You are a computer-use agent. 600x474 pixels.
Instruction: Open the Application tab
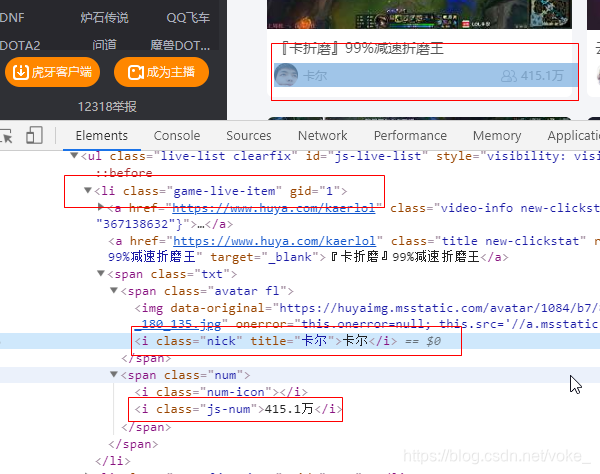click(574, 135)
